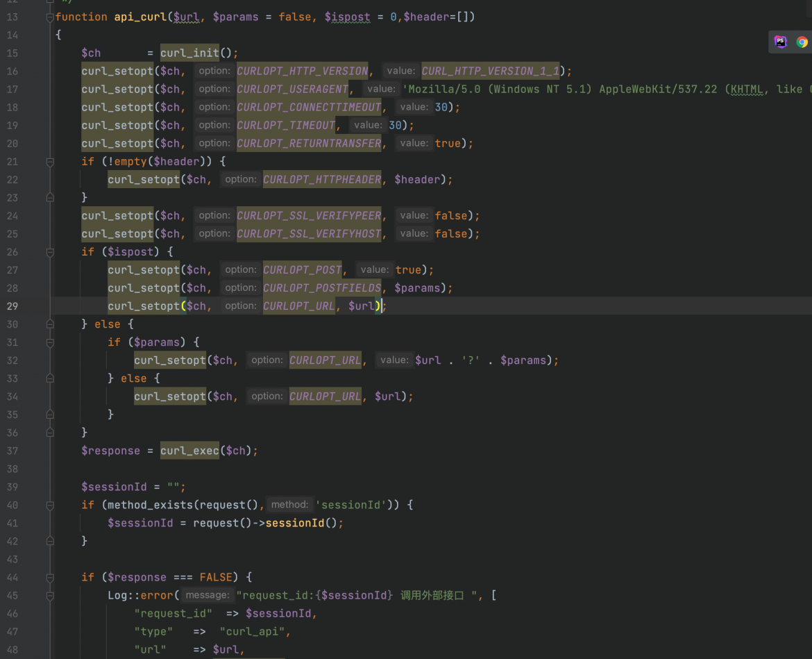
Task: Click line number 29 in the gutter
Action: pos(12,306)
